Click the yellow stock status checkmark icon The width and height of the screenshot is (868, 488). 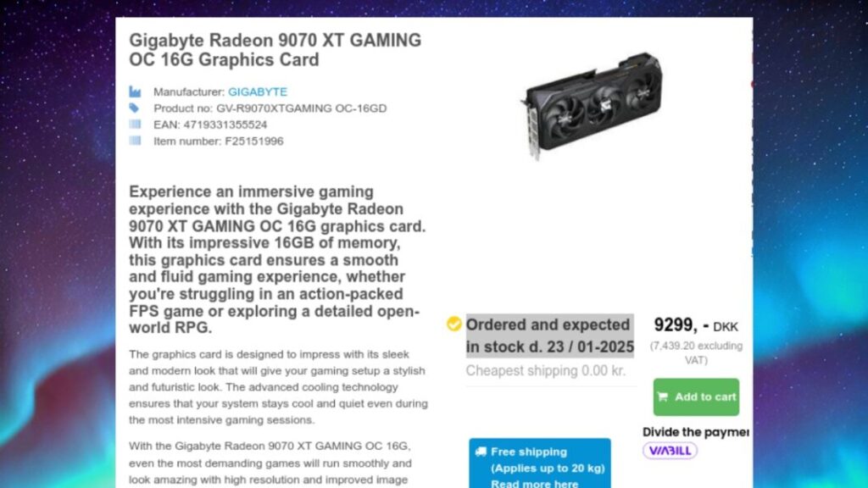point(454,324)
